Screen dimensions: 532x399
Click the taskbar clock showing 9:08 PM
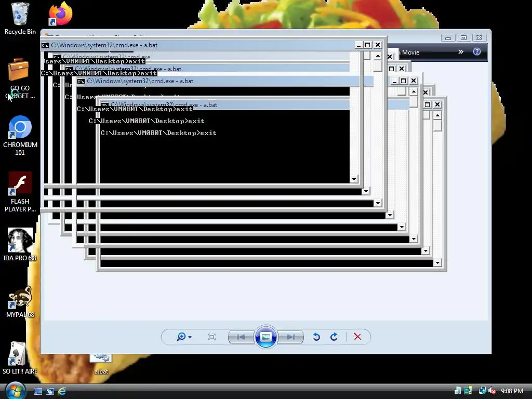(512, 391)
